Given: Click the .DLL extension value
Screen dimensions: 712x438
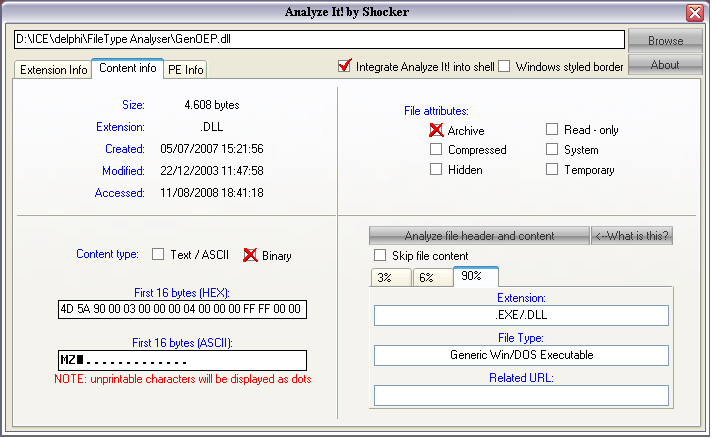Looking at the screenshot, I should point(212,127).
